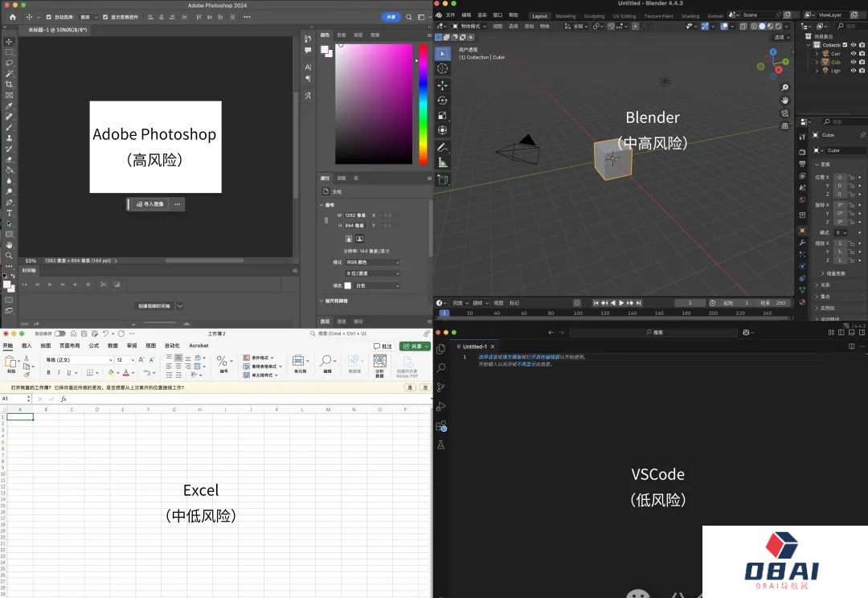868x598 pixels.
Task: Click Excel's Insert Function fx icon
Action: click(63, 399)
